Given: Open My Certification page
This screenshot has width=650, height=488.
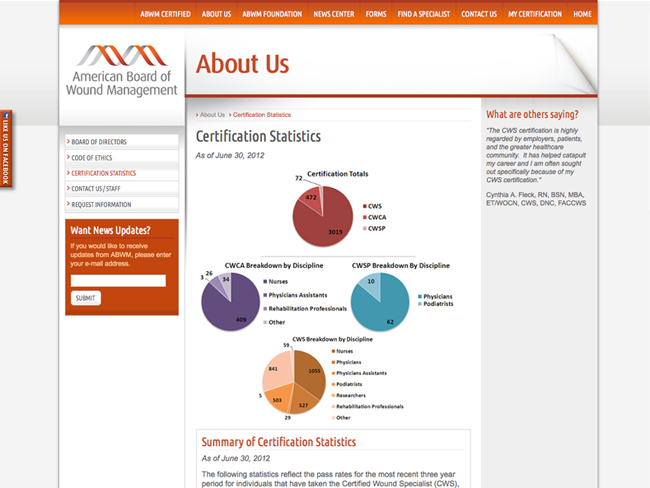Looking at the screenshot, I should coord(535,14).
